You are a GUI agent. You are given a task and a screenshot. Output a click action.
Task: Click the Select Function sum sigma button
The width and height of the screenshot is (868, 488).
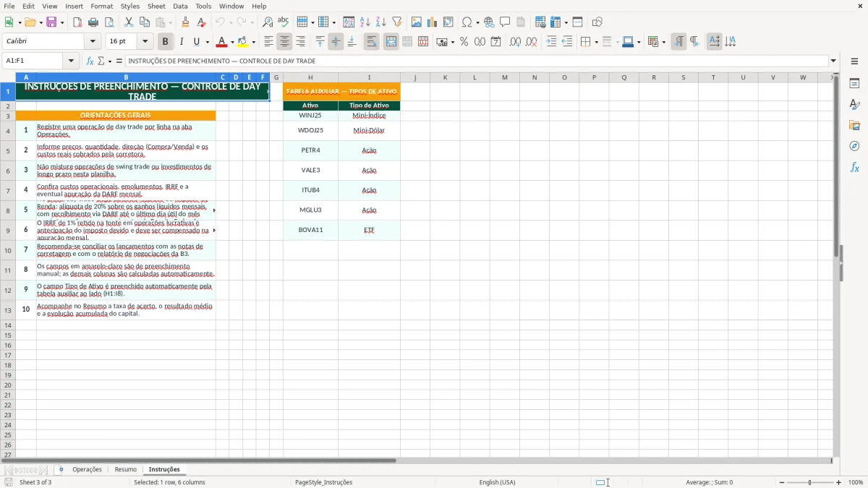[x=101, y=61]
